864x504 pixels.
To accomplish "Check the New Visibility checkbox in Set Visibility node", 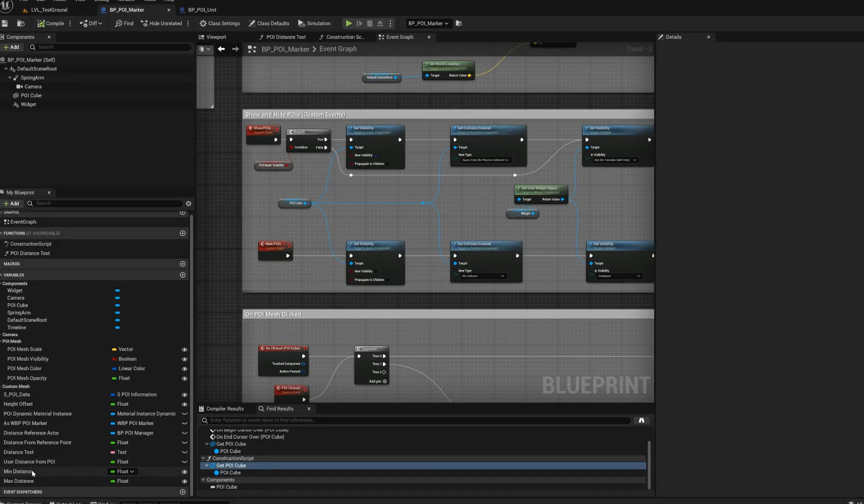I will pyautogui.click(x=376, y=155).
